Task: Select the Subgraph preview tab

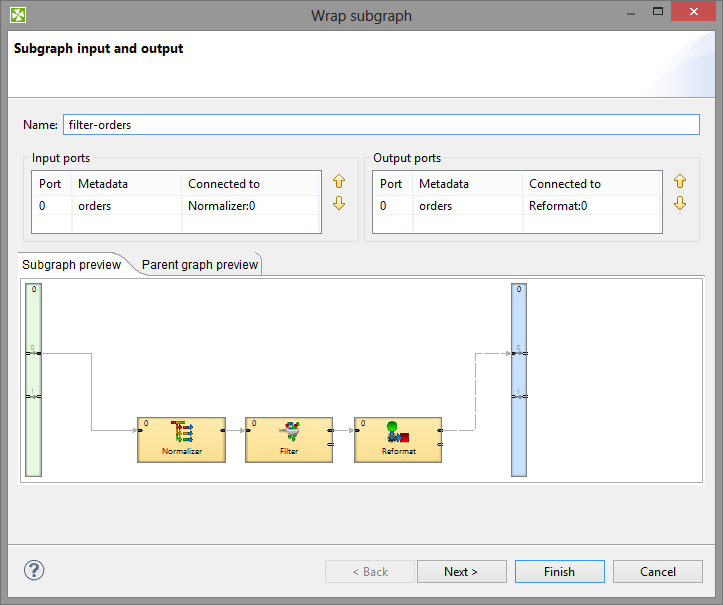Action: [71, 265]
